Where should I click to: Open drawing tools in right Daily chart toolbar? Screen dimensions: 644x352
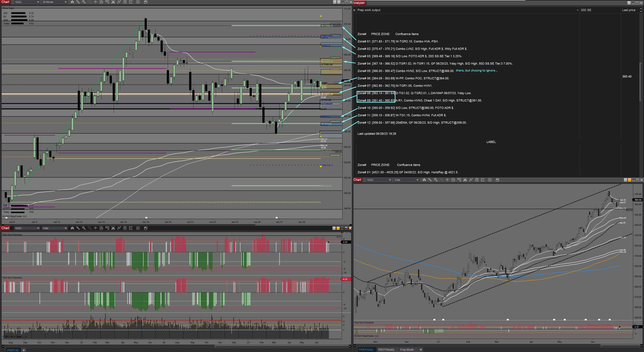[x=430, y=180]
